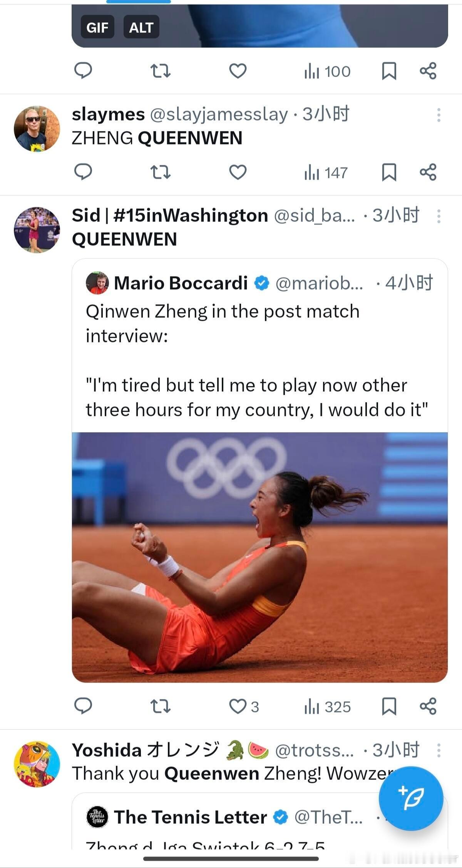Reply to Sid's QUEENWEN tweet
The width and height of the screenshot is (462, 868).
(83, 706)
